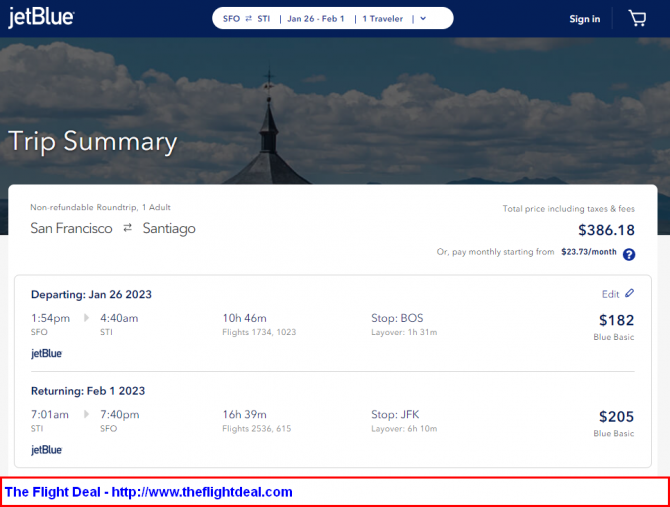The height and width of the screenshot is (507, 670).
Task: Click the roundtrip arrows icon in search pill
Action: 249,19
